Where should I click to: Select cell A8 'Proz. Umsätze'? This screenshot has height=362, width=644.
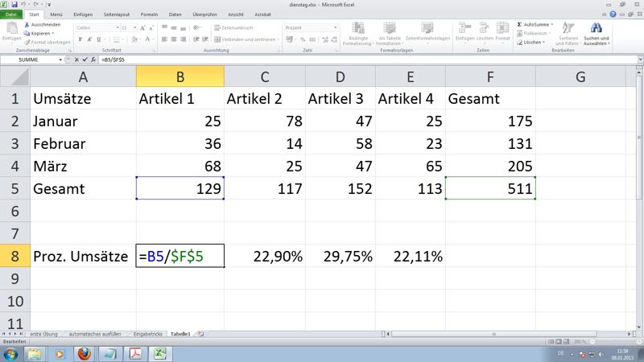(x=83, y=256)
